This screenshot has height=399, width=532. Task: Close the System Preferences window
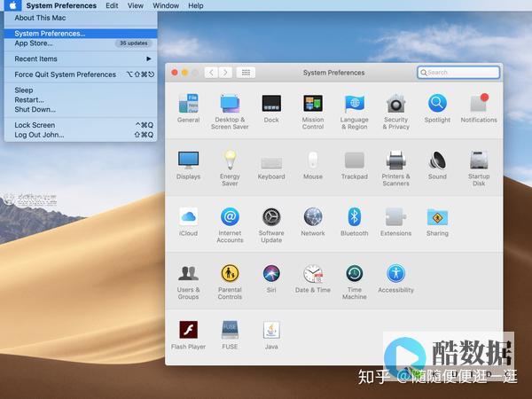pyautogui.click(x=175, y=73)
